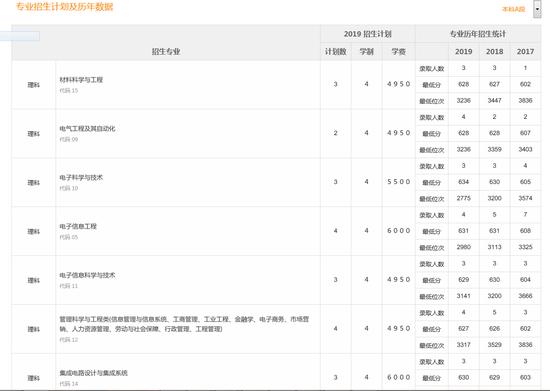Screen dimensions: 550x391
Task: Click plan count 4 for 电子信息工程
Action: (x=336, y=230)
